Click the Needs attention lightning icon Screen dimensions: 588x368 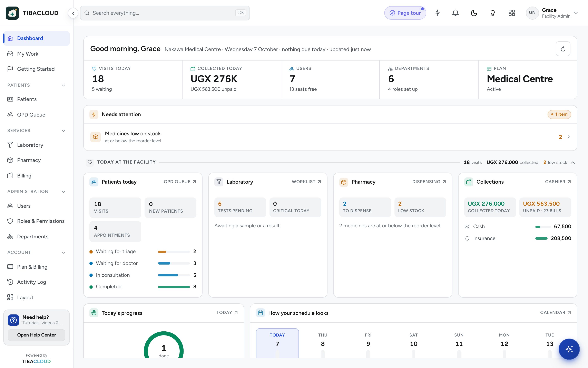coord(94,114)
